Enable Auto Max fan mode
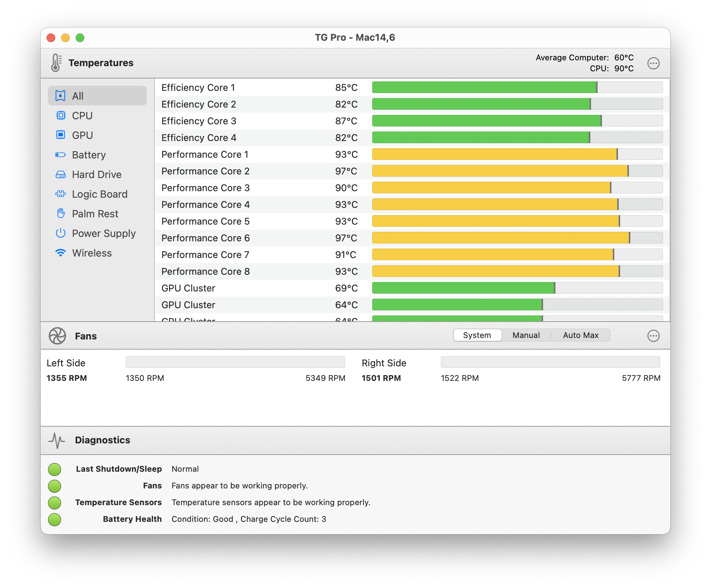 coord(581,335)
